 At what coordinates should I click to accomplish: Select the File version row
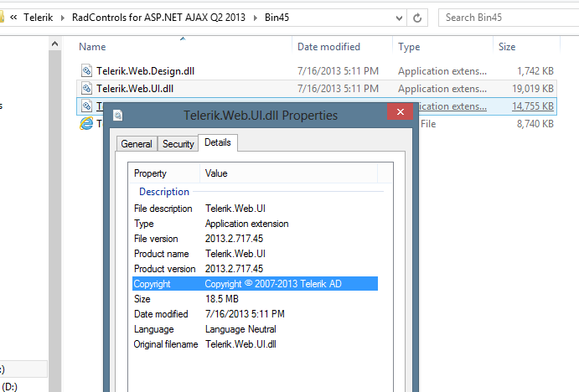256,239
